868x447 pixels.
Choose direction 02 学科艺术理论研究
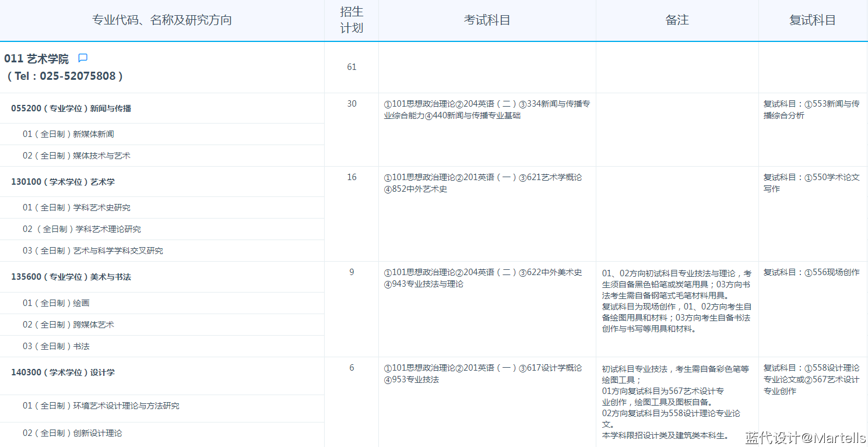click(x=82, y=229)
